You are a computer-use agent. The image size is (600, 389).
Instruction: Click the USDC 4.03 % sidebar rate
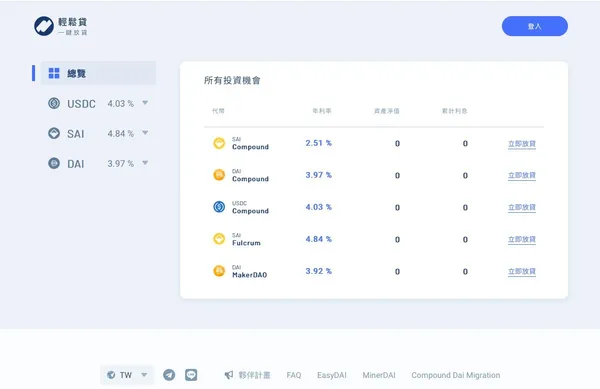(121, 104)
